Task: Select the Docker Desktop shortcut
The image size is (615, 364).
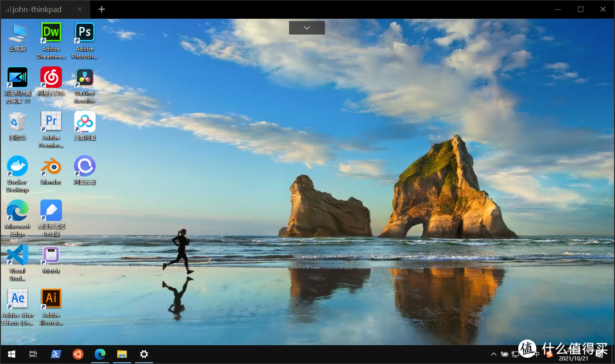Action: [x=18, y=174]
